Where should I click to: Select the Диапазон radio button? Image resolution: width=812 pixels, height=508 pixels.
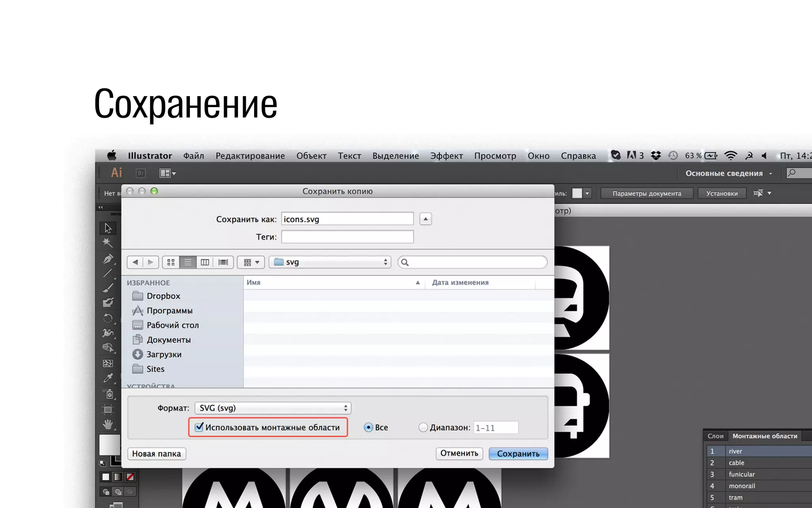[x=423, y=427]
